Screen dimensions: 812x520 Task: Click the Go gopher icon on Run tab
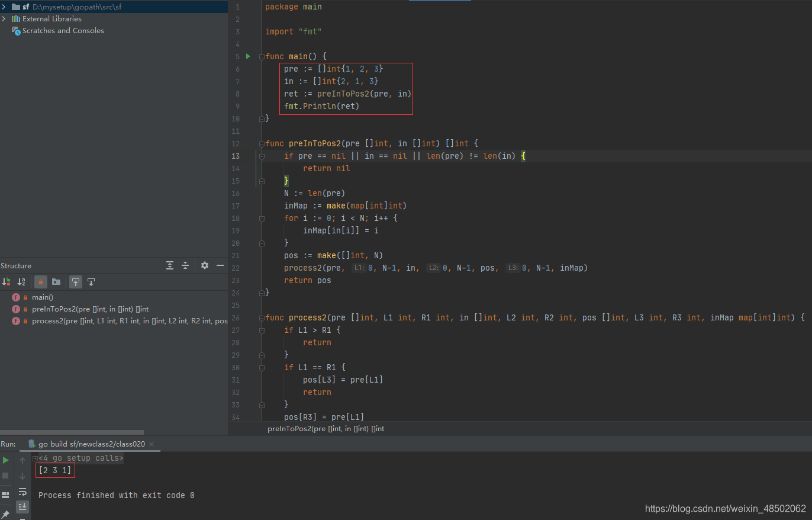[31, 444]
